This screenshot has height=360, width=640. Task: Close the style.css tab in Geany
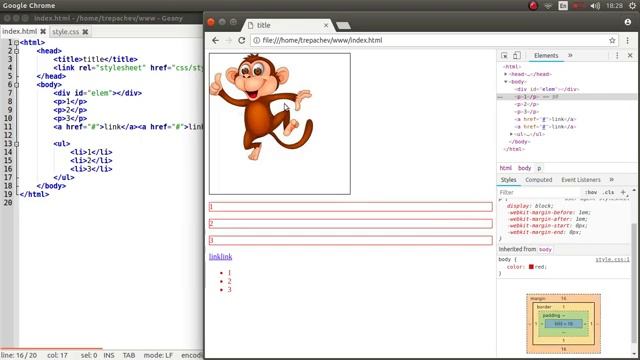[x=85, y=31]
